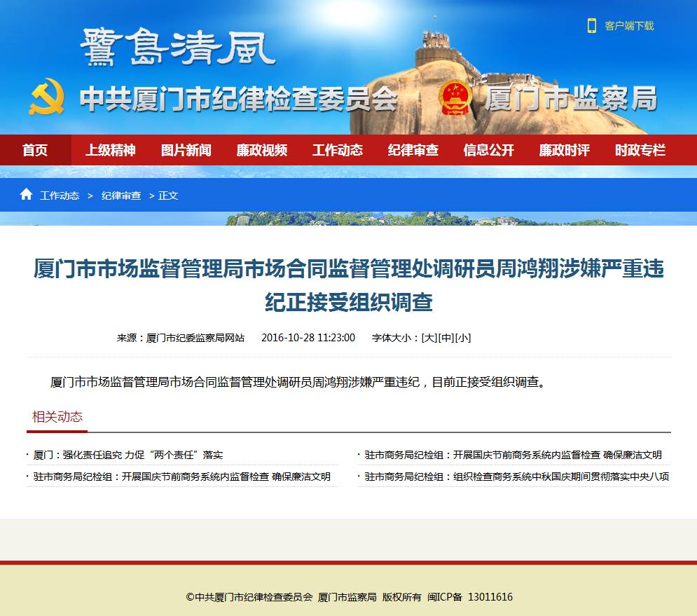697x616 pixels.
Task: Click the Party hammer and sickle emblem
Action: click(x=47, y=97)
